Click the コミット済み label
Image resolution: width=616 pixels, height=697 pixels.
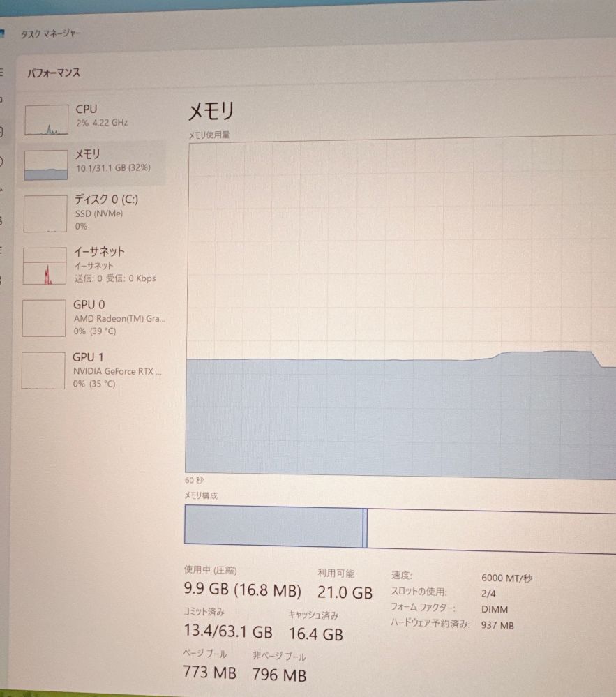click(x=204, y=612)
